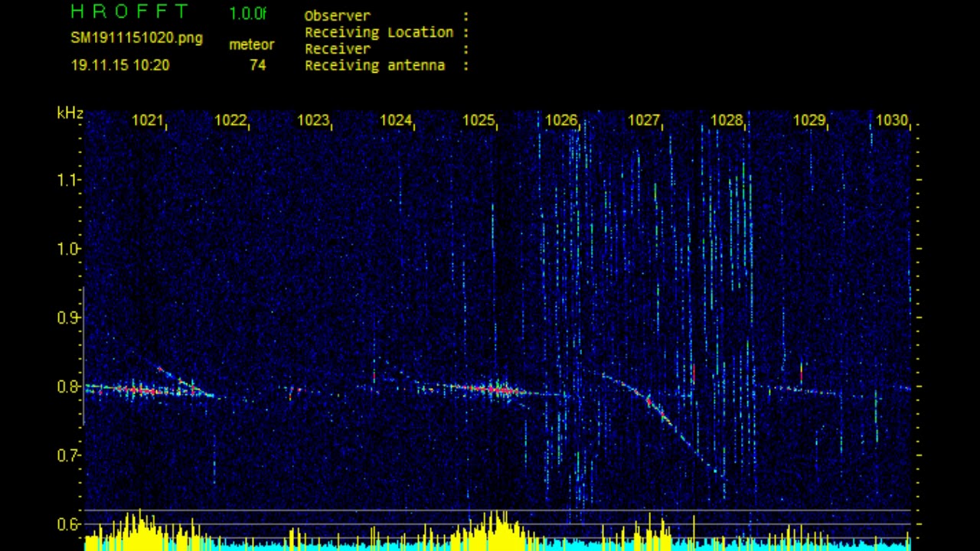Click the kHz axis unit label

(x=70, y=113)
